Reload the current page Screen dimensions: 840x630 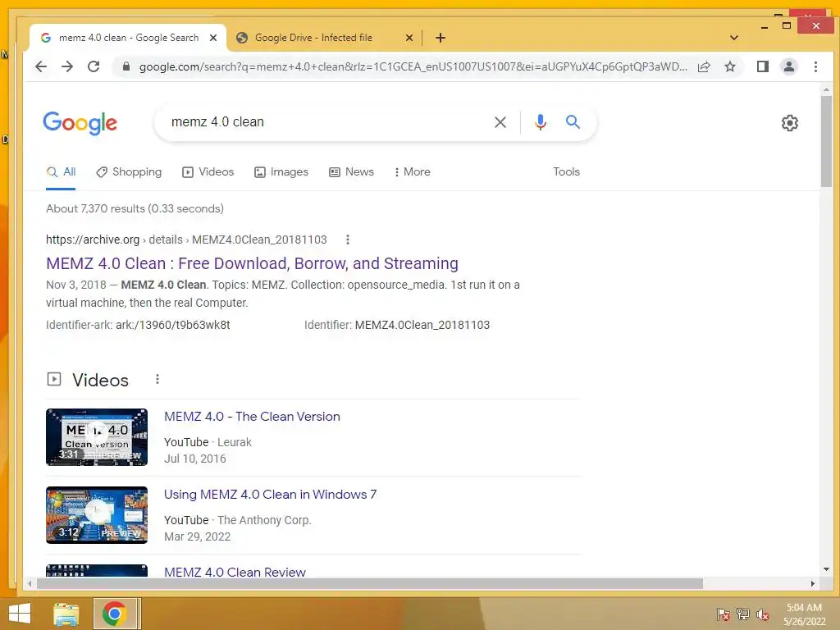[x=94, y=66]
